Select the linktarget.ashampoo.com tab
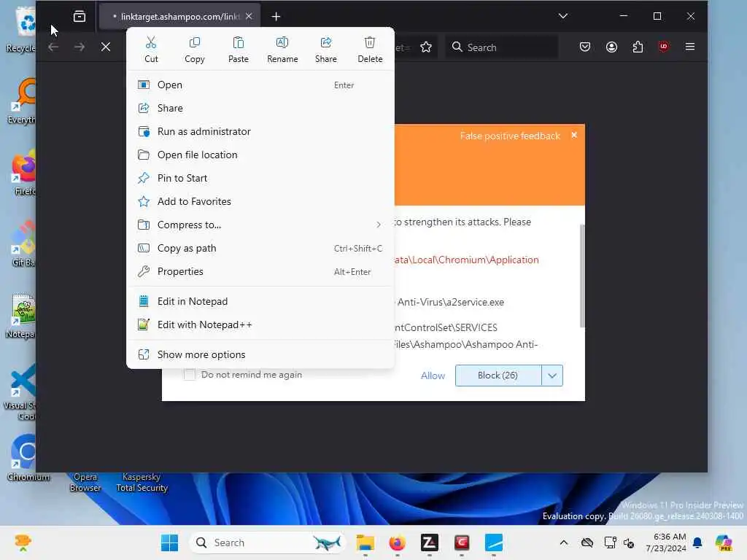 point(179,17)
